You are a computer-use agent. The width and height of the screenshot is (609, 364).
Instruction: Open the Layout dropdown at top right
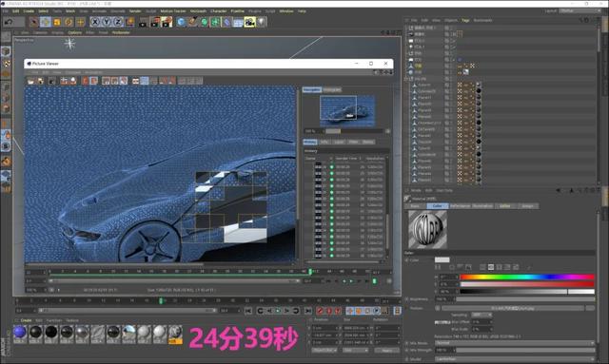(x=580, y=10)
